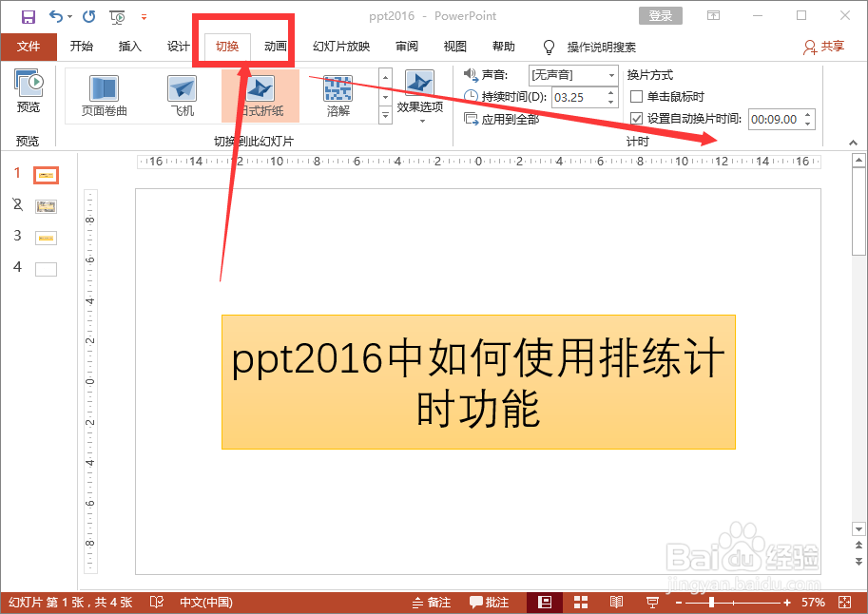Zoom out with minus button
The height and width of the screenshot is (614, 868).
pyautogui.click(x=679, y=603)
